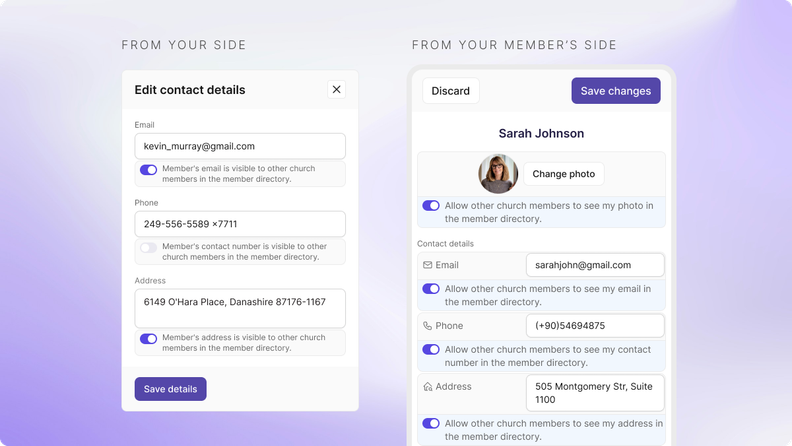Click the sarahjohn@gmail.com email field
The image size is (792, 446).
point(595,265)
